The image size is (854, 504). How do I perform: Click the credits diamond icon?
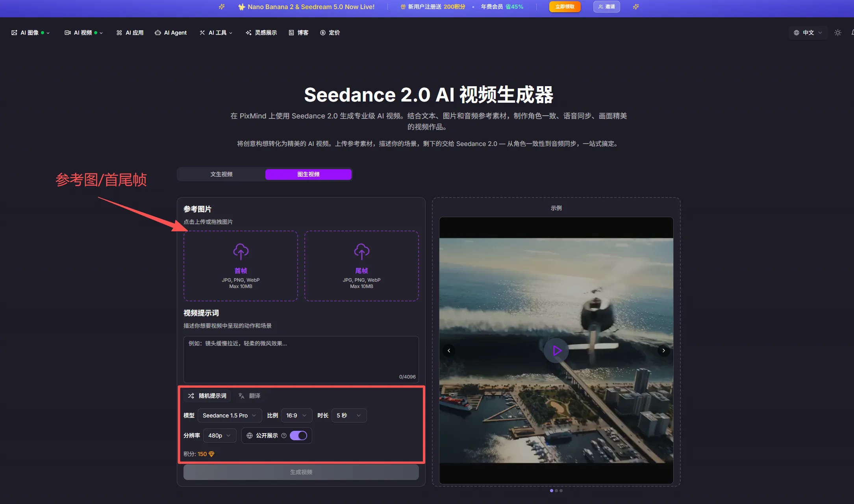tap(211, 454)
